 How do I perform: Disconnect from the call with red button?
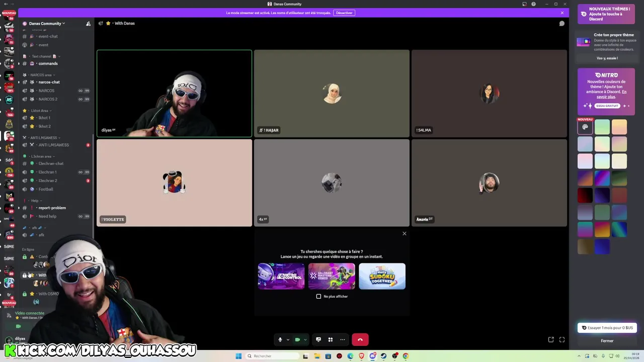(360, 340)
